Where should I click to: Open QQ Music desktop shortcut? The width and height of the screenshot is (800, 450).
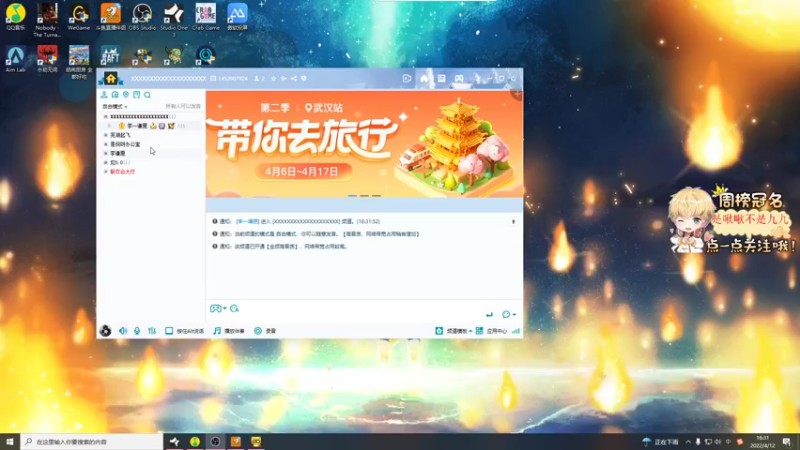(x=16, y=16)
